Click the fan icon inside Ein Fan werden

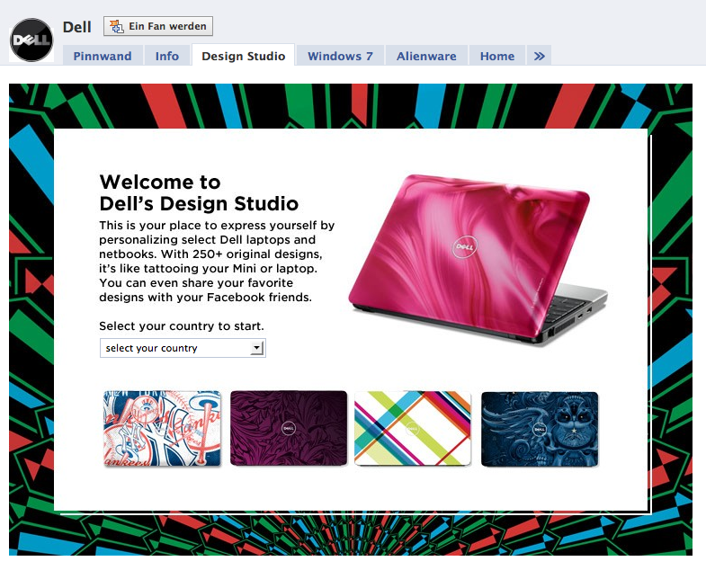coord(116,26)
